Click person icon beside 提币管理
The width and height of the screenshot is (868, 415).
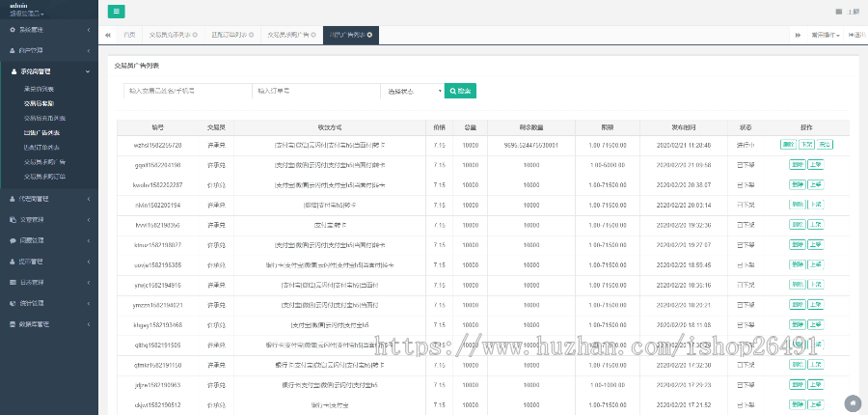point(14,262)
